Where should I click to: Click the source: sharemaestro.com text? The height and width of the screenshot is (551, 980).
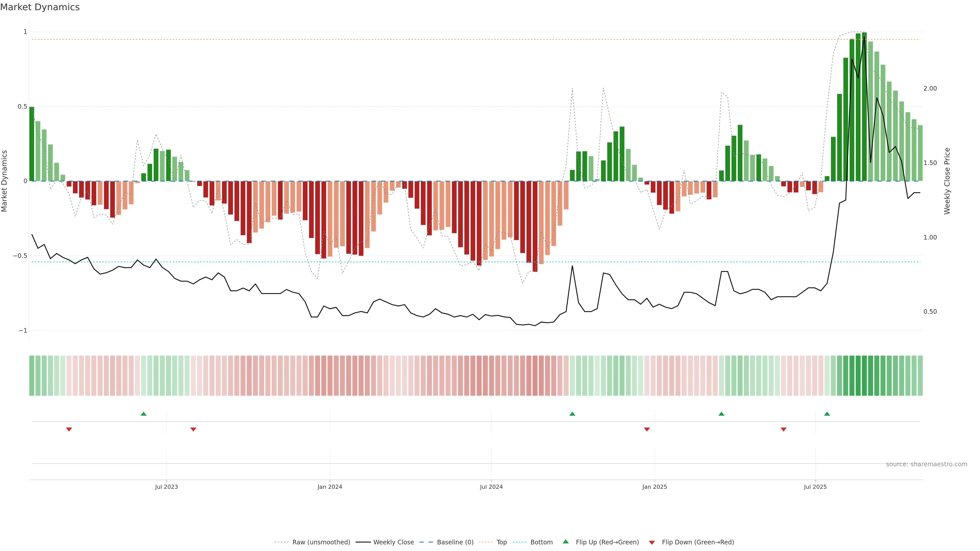pos(926,464)
